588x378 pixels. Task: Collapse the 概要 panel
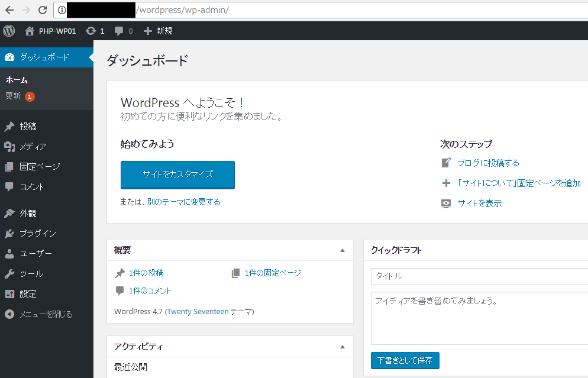click(x=343, y=250)
